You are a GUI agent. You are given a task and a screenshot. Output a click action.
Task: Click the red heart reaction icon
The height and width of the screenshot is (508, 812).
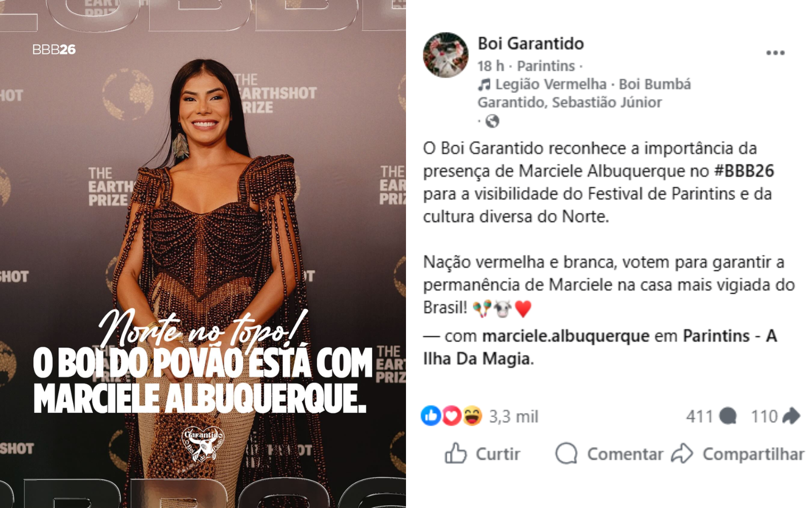click(x=451, y=416)
